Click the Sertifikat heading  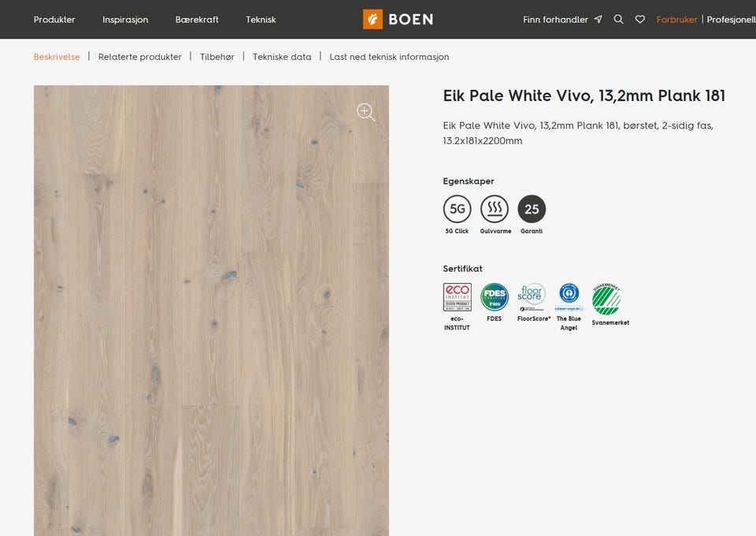pyautogui.click(x=462, y=269)
